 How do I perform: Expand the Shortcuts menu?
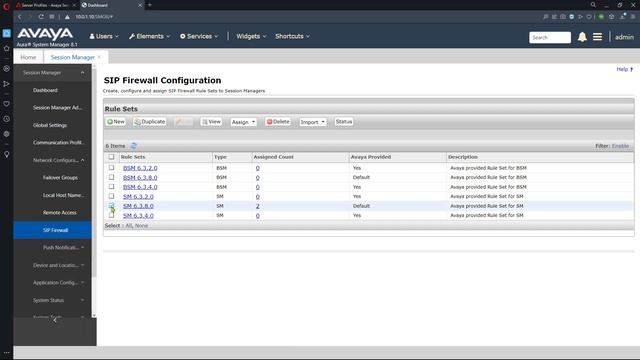tap(292, 36)
